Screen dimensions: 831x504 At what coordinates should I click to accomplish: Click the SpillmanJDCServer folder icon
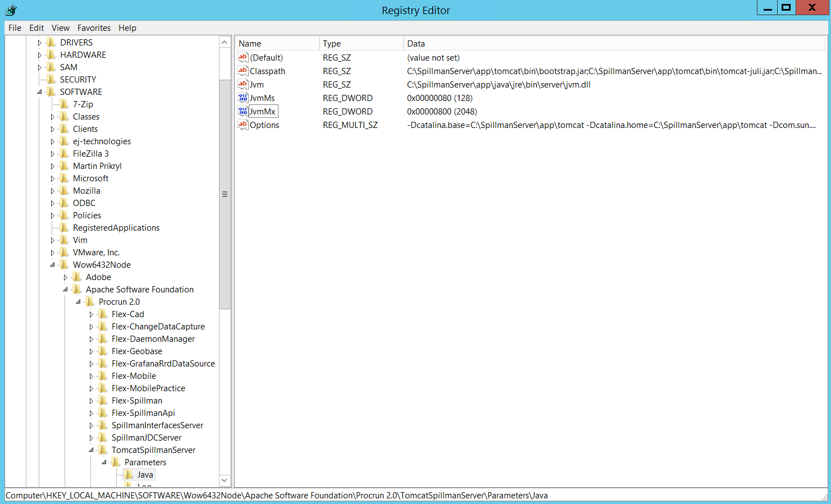click(103, 438)
